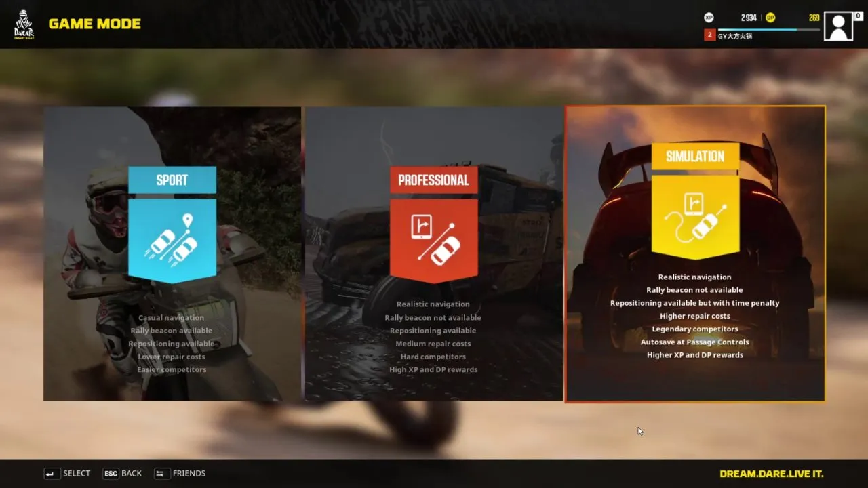Click the XP badge icon
Screen dimensions: 868x488
click(709, 18)
